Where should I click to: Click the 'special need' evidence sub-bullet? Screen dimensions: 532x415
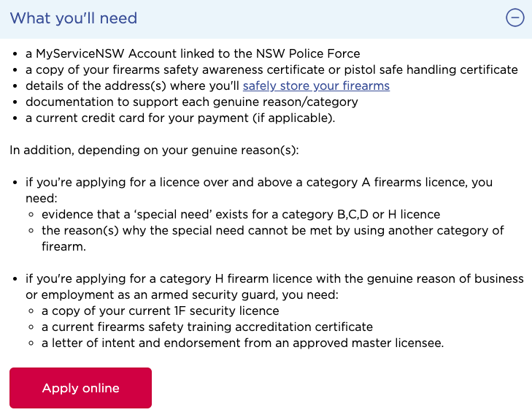coord(240,214)
